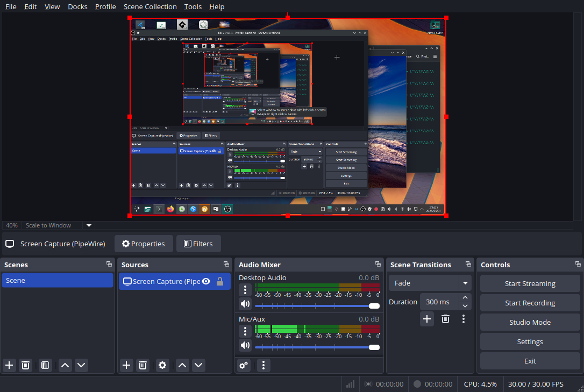Open scene filters icon in Scenes dock
This screenshot has height=392, width=584.
tap(45, 365)
